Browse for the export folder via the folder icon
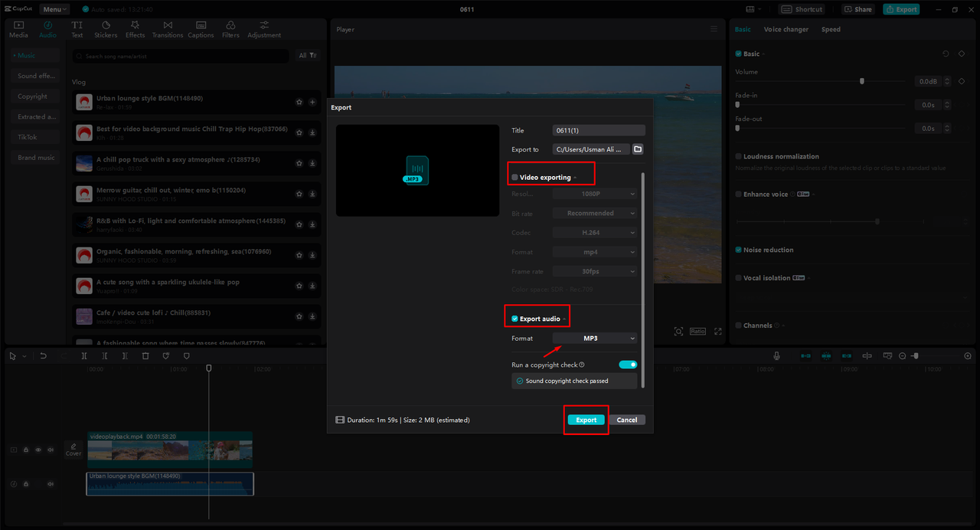Viewport: 980px width, 530px height. [638, 149]
